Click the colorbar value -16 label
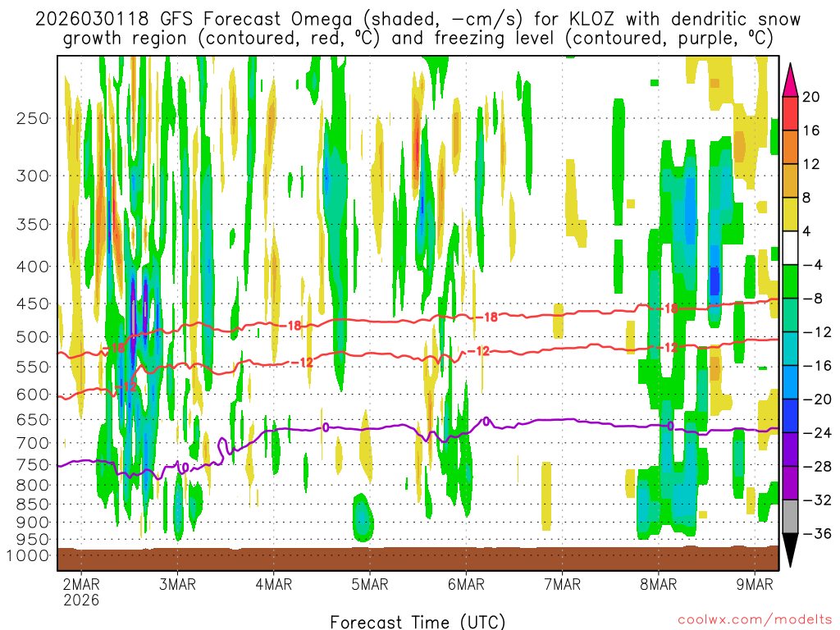840x630 pixels. 816,365
